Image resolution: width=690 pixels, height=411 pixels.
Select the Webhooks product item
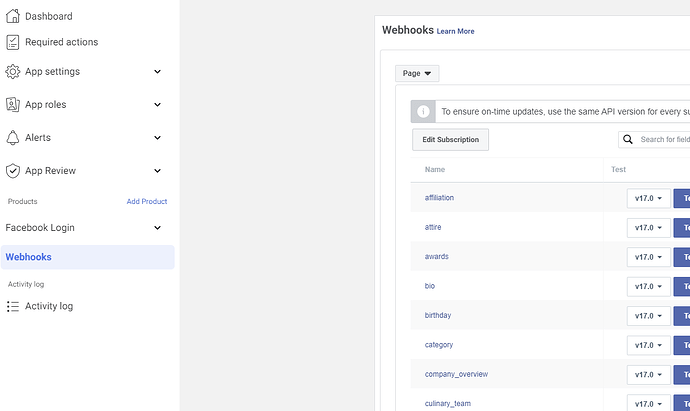88,257
